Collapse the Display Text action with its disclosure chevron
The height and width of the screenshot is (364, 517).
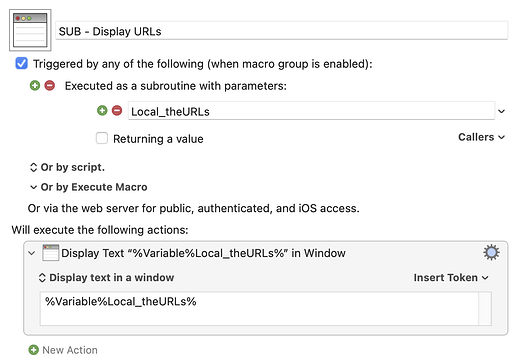pyautogui.click(x=32, y=253)
